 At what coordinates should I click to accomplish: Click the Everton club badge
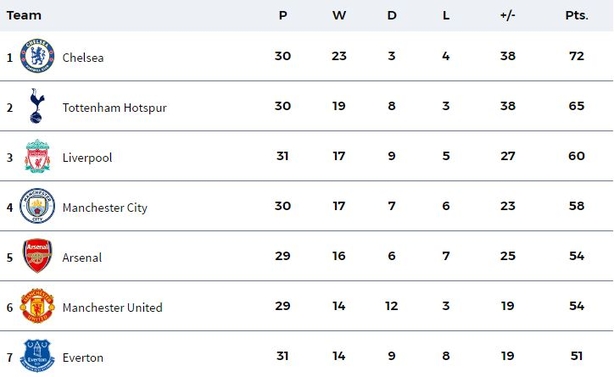point(37,355)
